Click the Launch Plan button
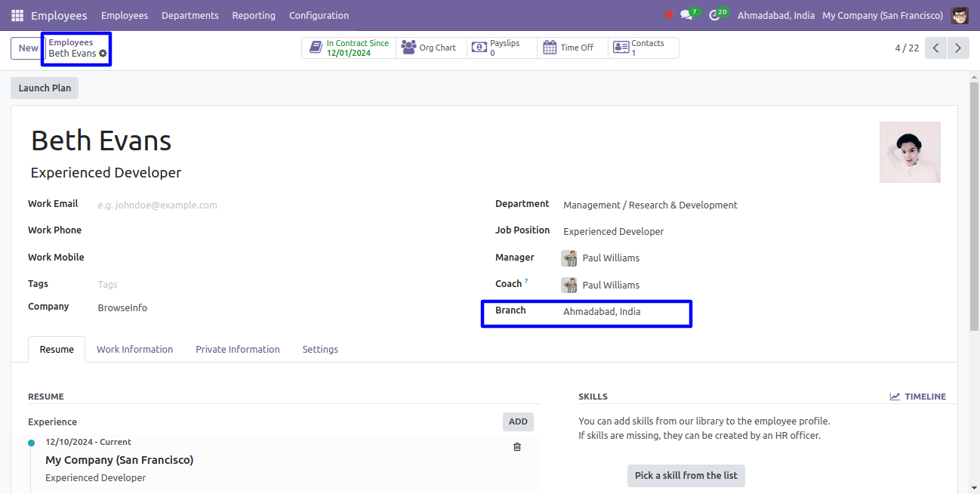The height and width of the screenshot is (494, 980). click(x=45, y=88)
